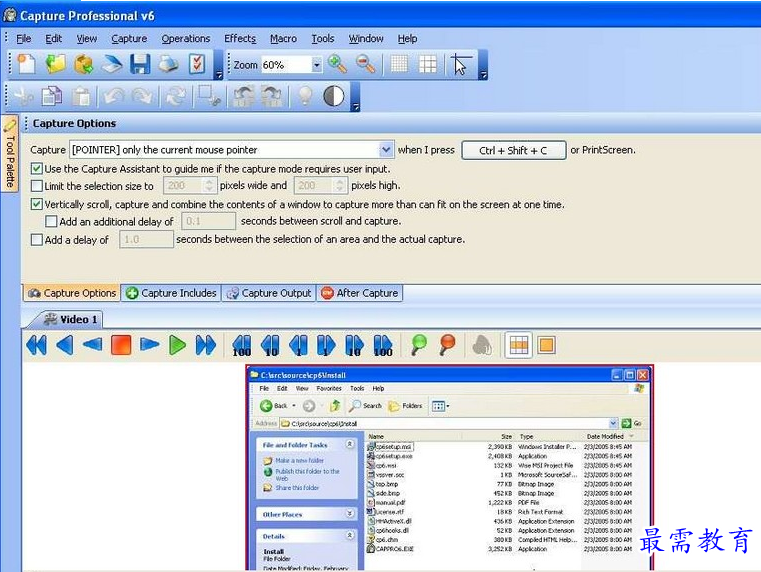This screenshot has height=572, width=761.
Task: Step forward 1 frame in video
Action: coord(326,346)
